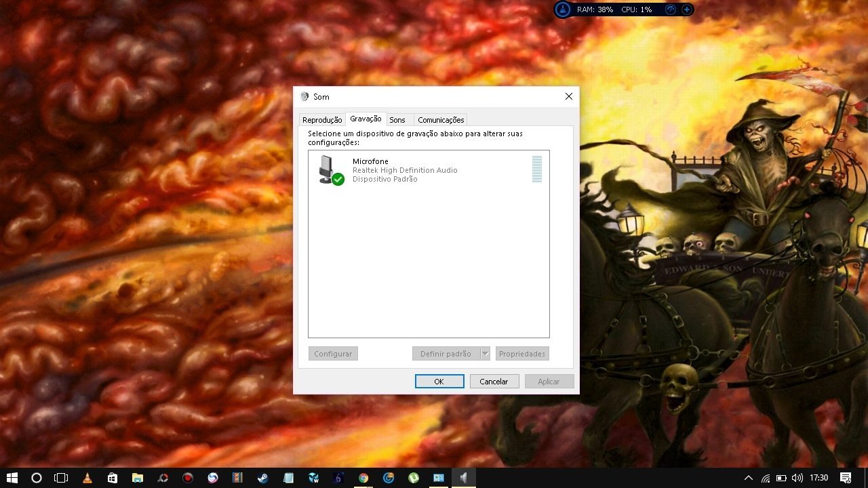
Task: Open the control panel taskbar icon
Action: (439, 478)
